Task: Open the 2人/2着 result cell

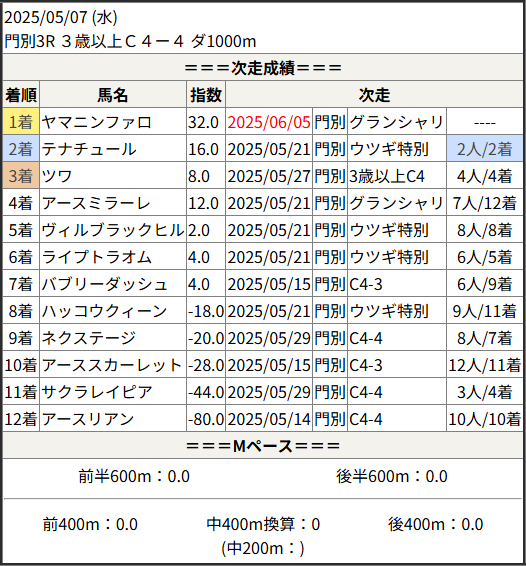Action: pyautogui.click(x=484, y=149)
